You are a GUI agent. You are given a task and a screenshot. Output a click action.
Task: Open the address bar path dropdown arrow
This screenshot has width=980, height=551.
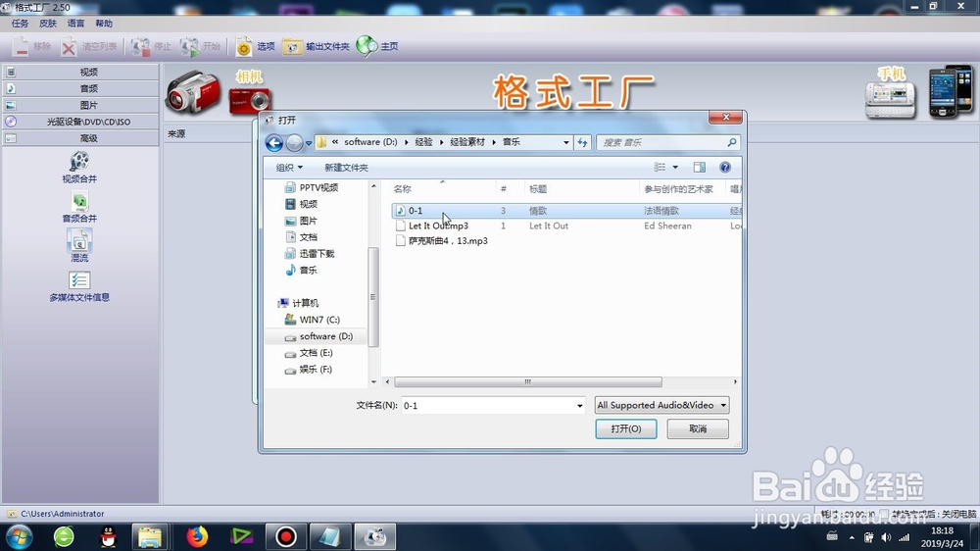[x=566, y=142]
